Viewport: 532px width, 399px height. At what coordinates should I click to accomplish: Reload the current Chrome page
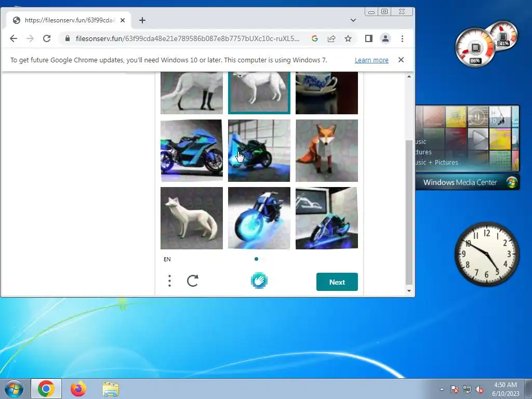click(47, 38)
